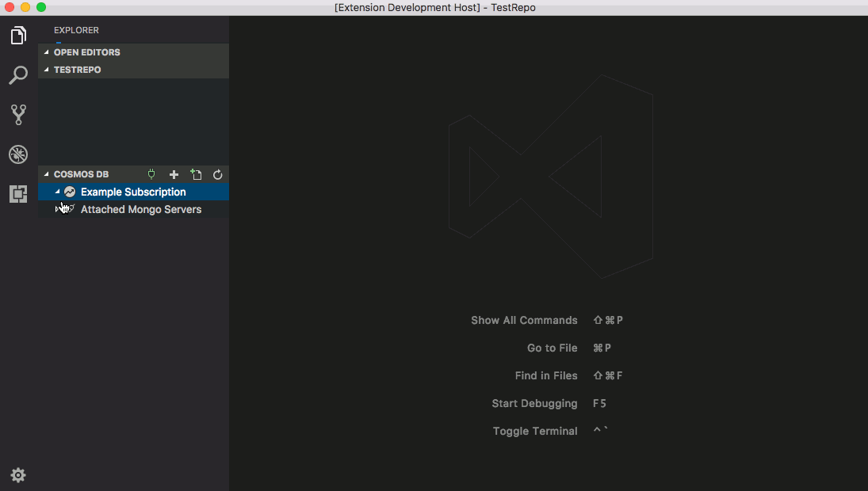Collapse the Example Subscription node
This screenshot has width=868, height=491.
pos(58,192)
